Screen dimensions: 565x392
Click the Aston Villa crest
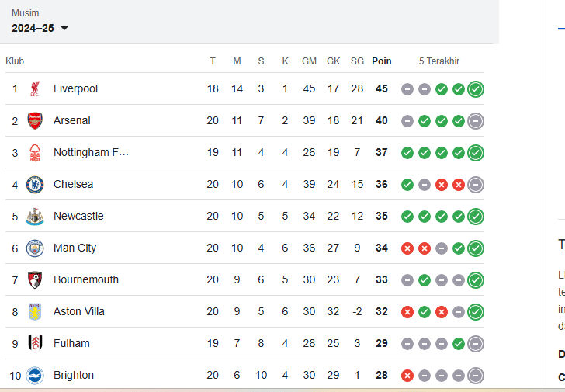(35, 311)
